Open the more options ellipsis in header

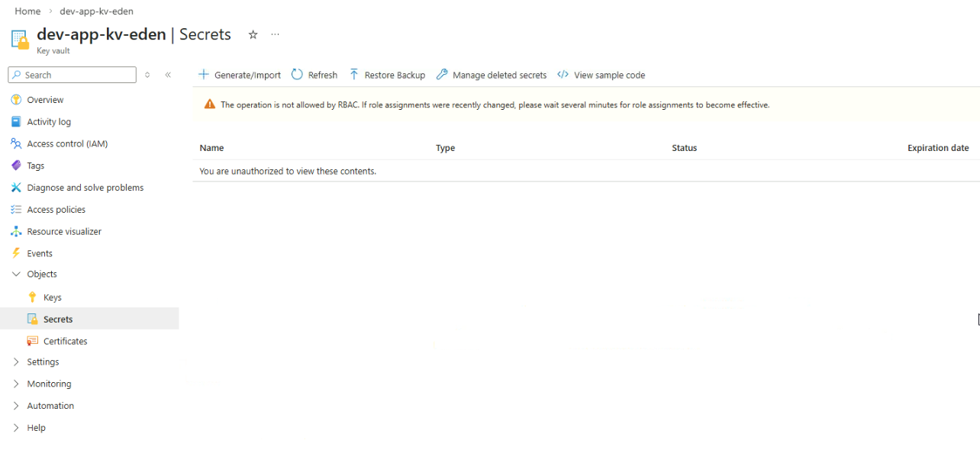click(276, 34)
